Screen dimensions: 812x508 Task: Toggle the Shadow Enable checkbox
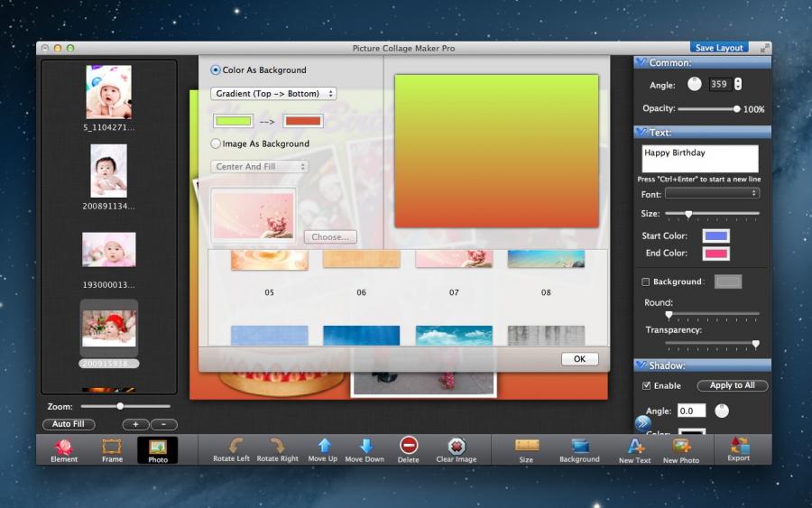tap(646, 386)
